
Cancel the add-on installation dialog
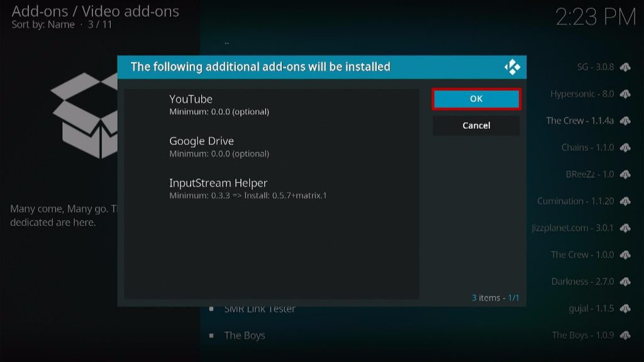tap(476, 126)
